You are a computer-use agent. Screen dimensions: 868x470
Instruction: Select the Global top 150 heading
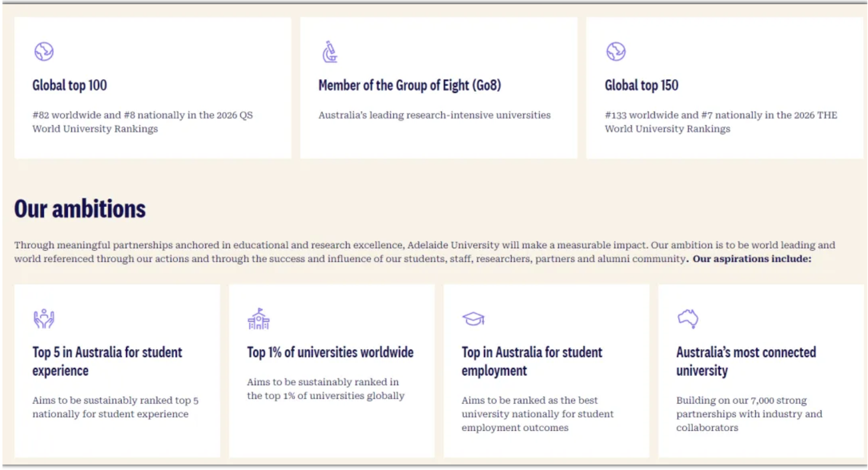642,85
